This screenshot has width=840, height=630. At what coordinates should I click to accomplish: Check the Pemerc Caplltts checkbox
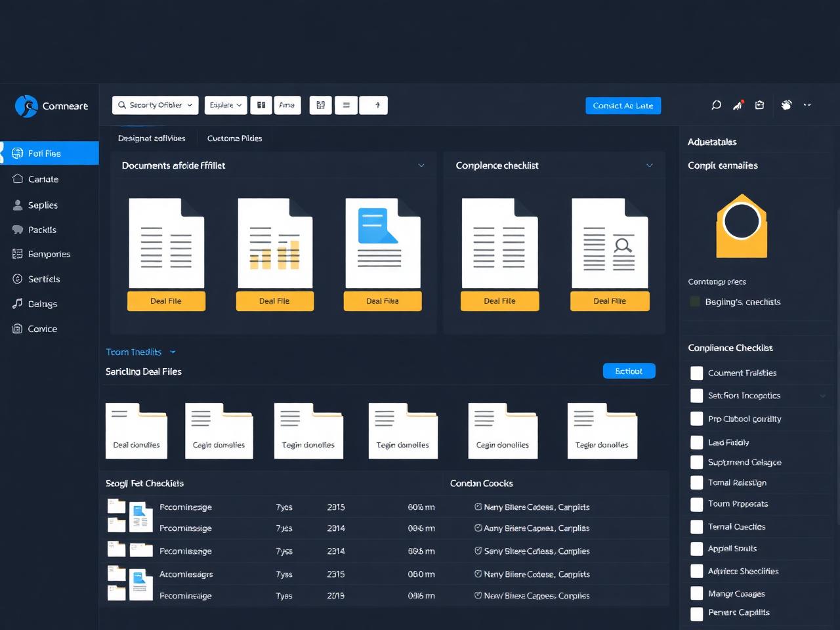(697, 613)
